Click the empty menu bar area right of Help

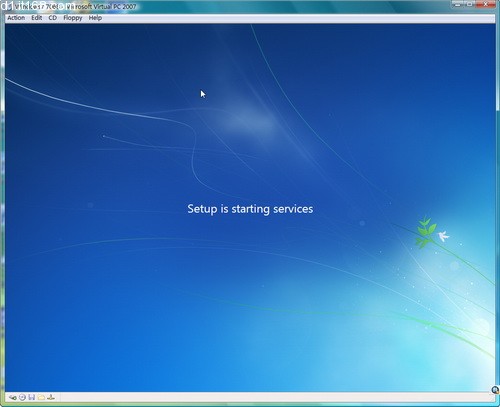click(x=297, y=18)
